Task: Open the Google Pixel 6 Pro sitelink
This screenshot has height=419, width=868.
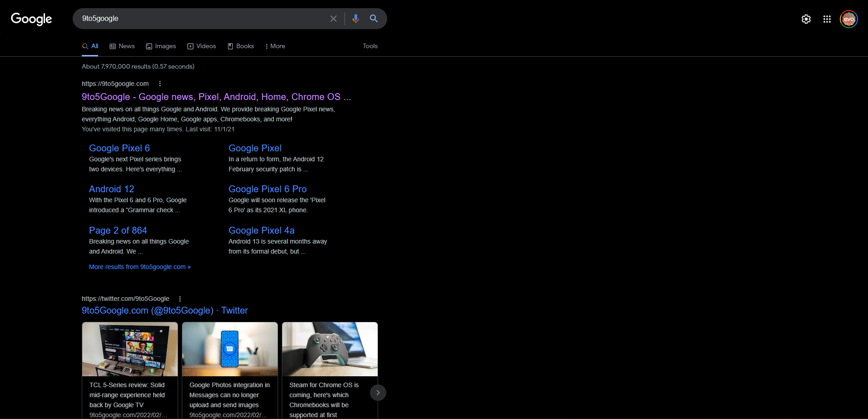Action: [x=267, y=189]
